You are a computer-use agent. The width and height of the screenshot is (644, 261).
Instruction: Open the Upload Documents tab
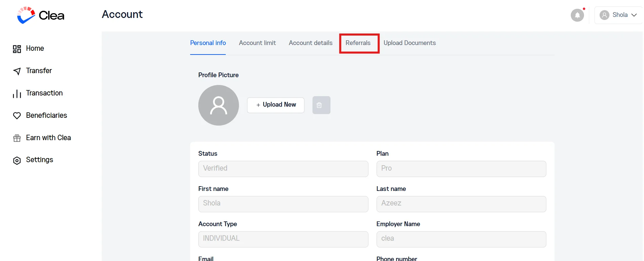(x=409, y=43)
